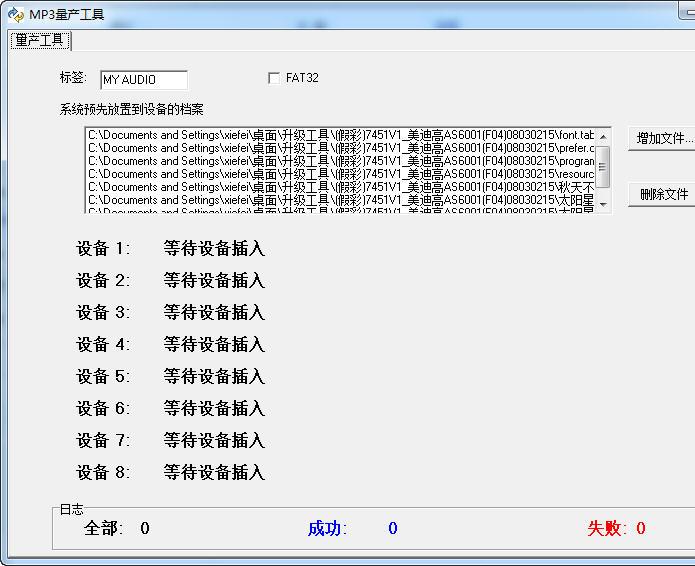
Task: Click the file list scroll down arrow
Action: [603, 204]
